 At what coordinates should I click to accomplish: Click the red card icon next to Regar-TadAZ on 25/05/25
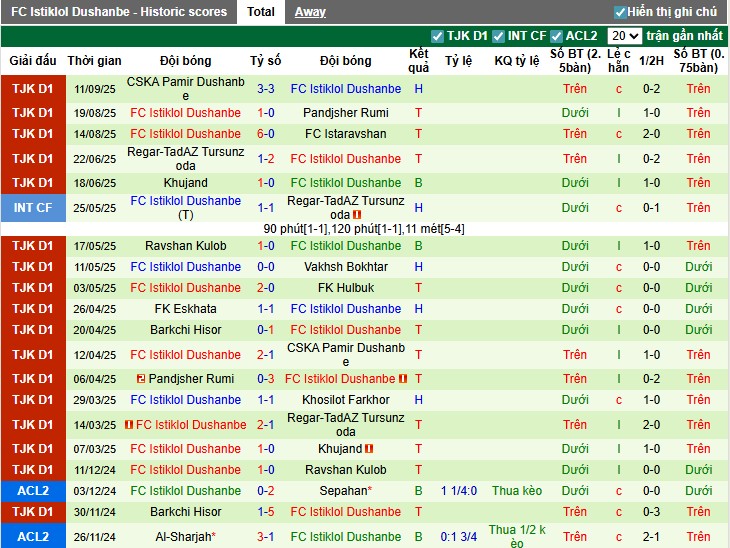point(357,215)
